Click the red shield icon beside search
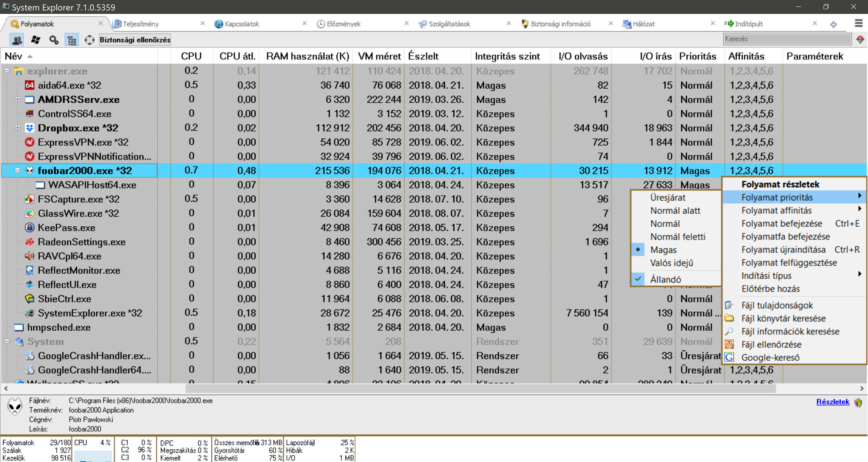This screenshot has width=868, height=462. click(860, 39)
